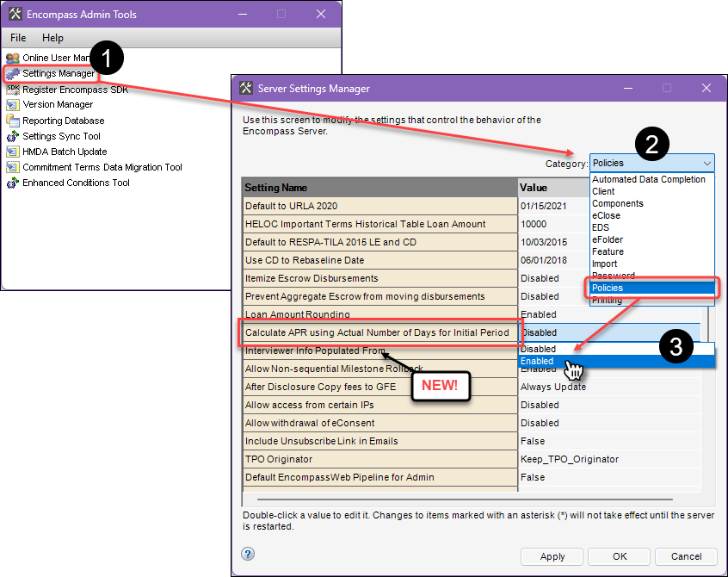The height and width of the screenshot is (577, 728).
Task: Choose Policies in the category list
Action: coord(652,288)
